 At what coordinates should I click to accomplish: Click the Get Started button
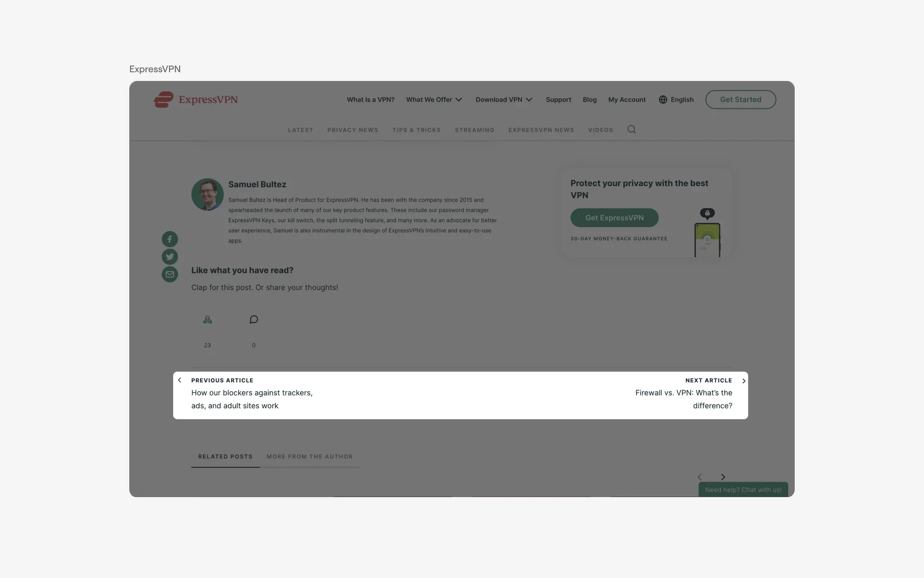pyautogui.click(x=741, y=100)
